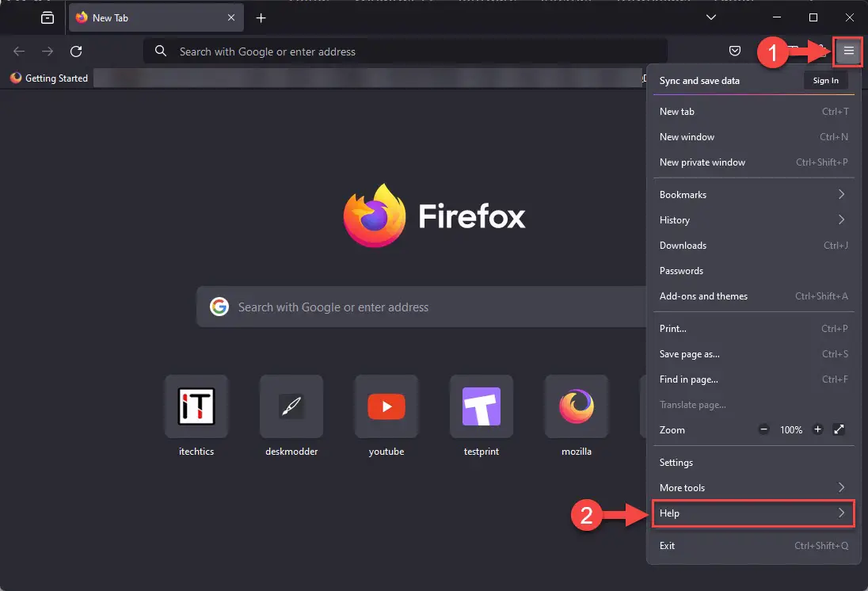Image resolution: width=868 pixels, height=591 pixels.
Task: Click the forward navigation arrow
Action: coord(47,51)
